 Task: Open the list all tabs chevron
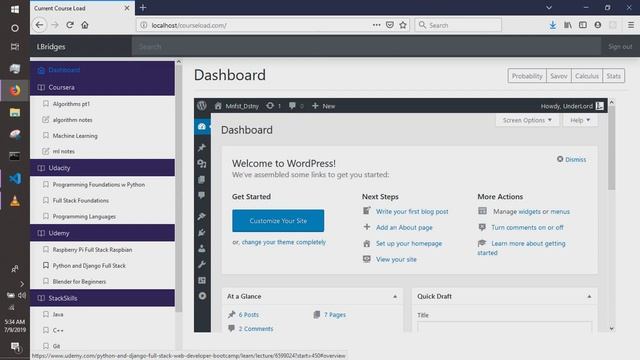(549, 8)
